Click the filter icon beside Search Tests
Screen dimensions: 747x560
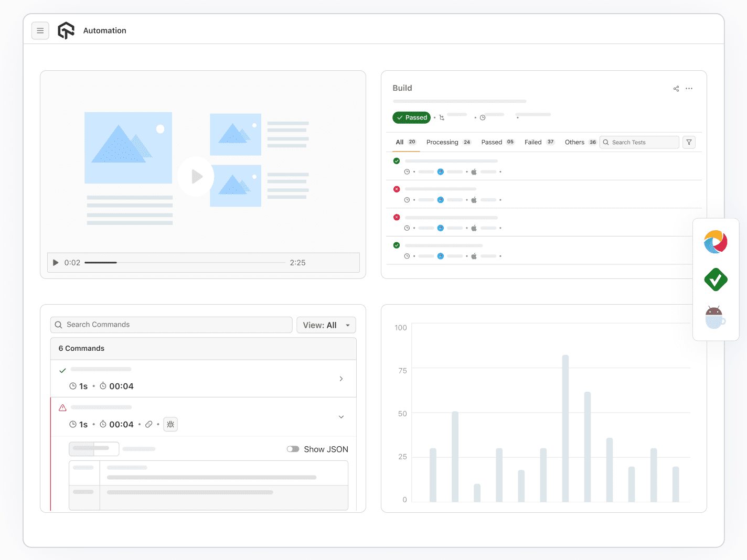(689, 142)
